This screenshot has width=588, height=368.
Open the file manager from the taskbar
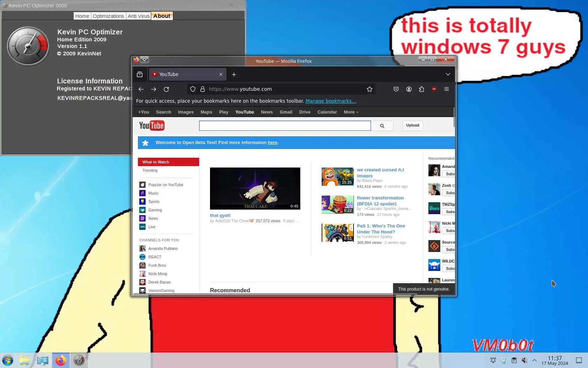point(24,360)
